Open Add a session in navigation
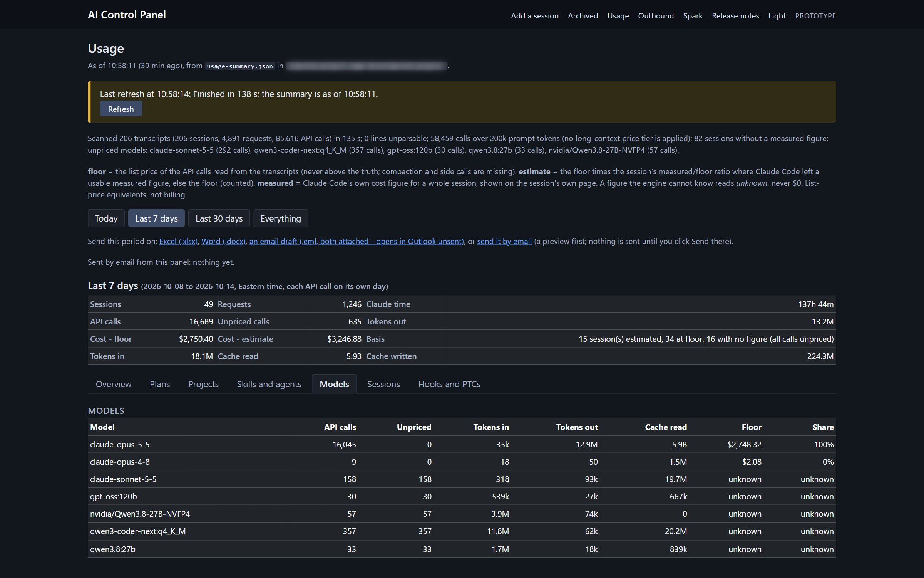 [534, 16]
